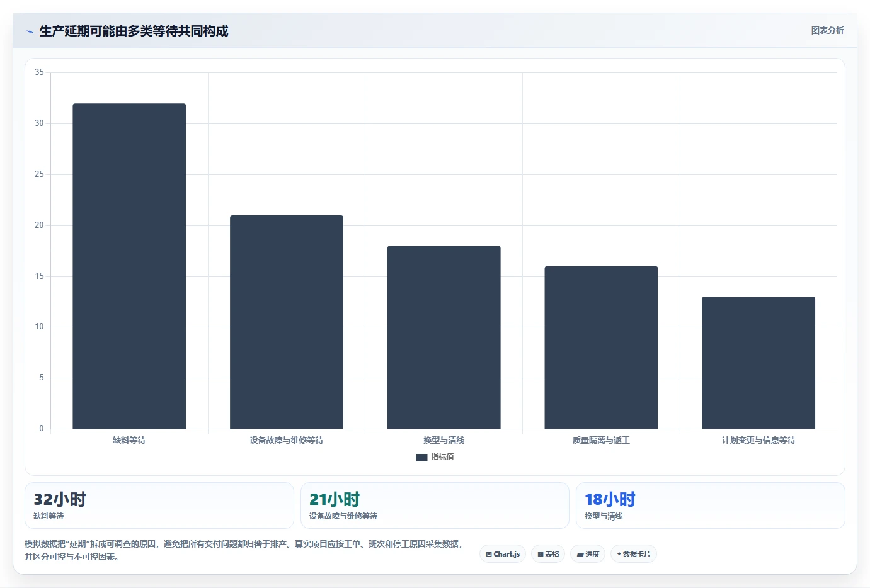Image resolution: width=870 pixels, height=588 pixels.
Task: Click the 指标值 legend label
Action: click(x=442, y=457)
